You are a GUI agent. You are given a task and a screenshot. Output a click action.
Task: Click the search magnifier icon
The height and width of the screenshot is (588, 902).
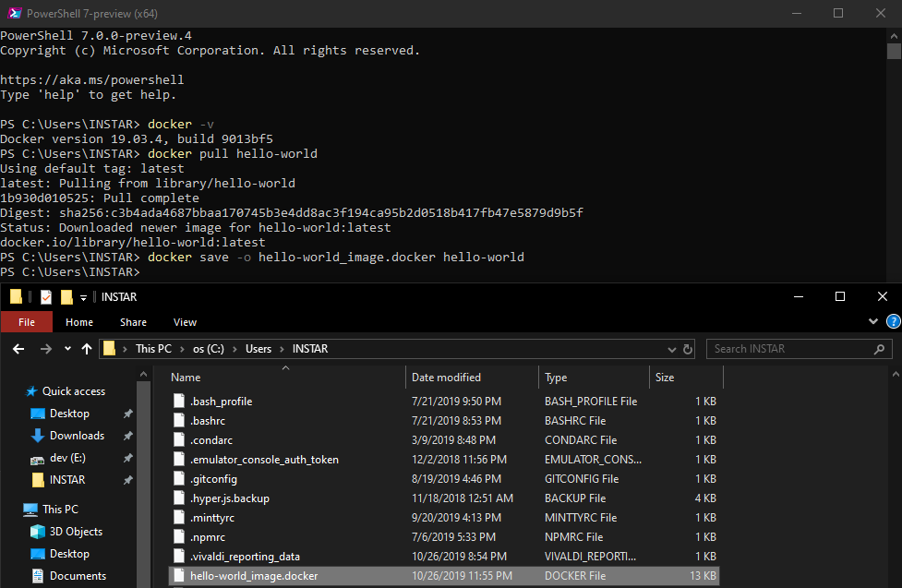879,349
